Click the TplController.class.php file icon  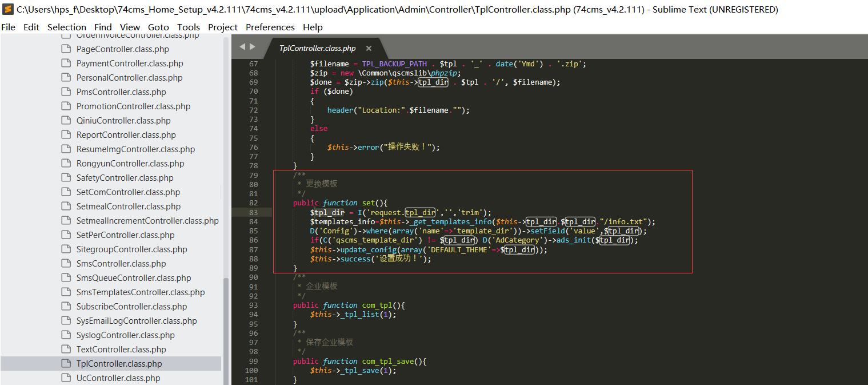point(66,363)
